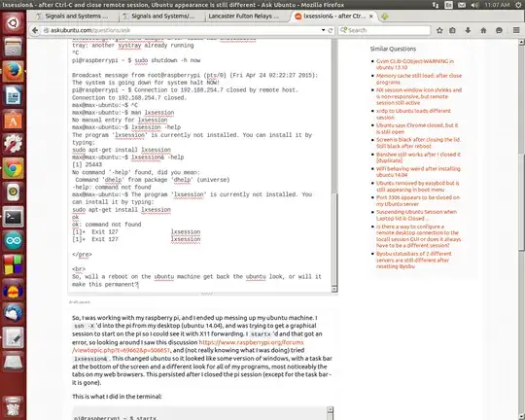This screenshot has height=420, width=525.
Task: Open 'NX session window icon shrinks' question
Action: coord(419,96)
